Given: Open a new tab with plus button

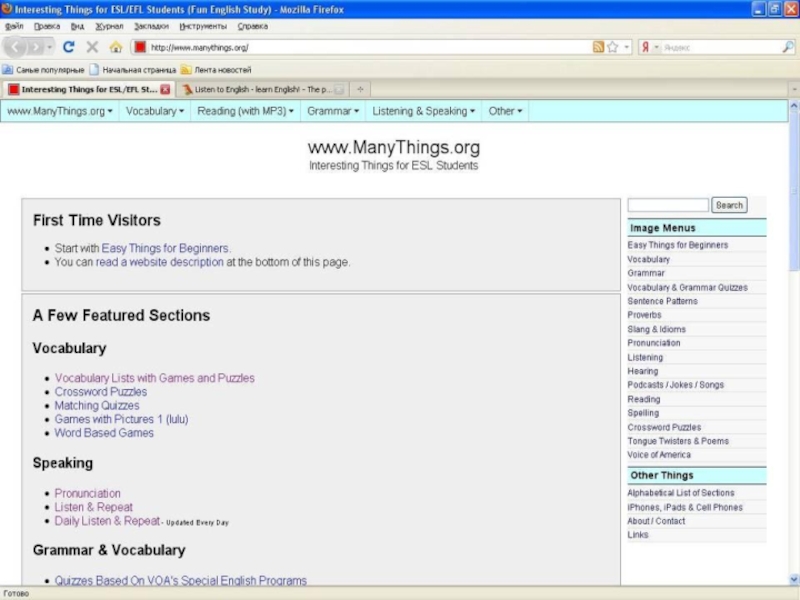Looking at the screenshot, I should (360, 89).
